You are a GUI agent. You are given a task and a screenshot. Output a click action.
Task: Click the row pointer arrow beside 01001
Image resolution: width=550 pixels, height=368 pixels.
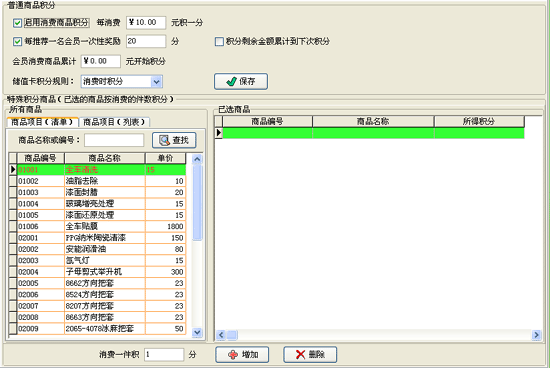pyautogui.click(x=13, y=169)
